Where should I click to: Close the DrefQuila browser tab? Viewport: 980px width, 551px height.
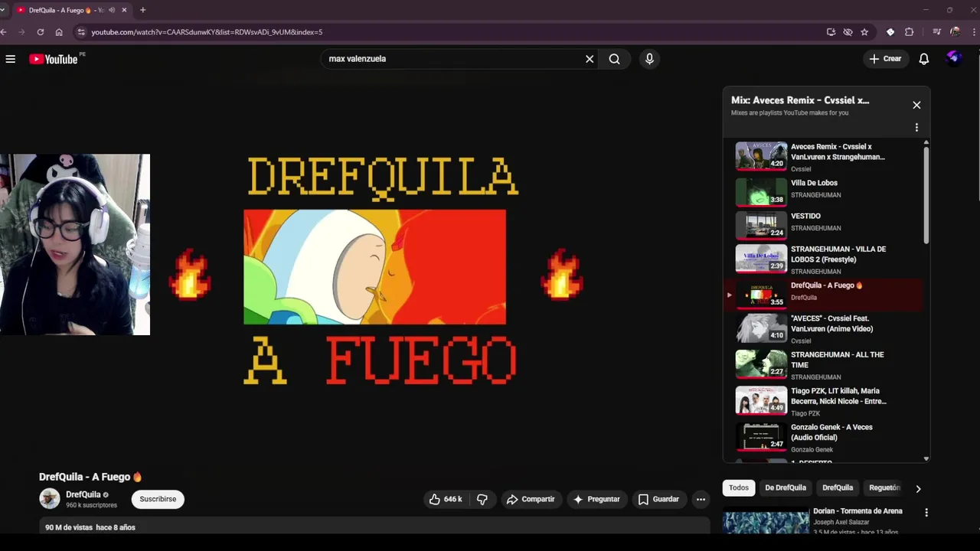tap(124, 10)
